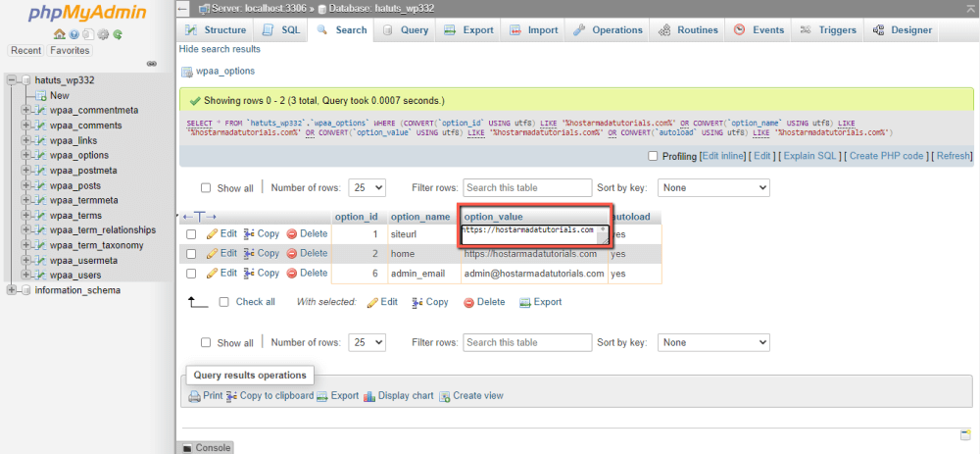The image size is (980, 454).
Task: Tick the checkbox for the siteurl row
Action: [192, 234]
